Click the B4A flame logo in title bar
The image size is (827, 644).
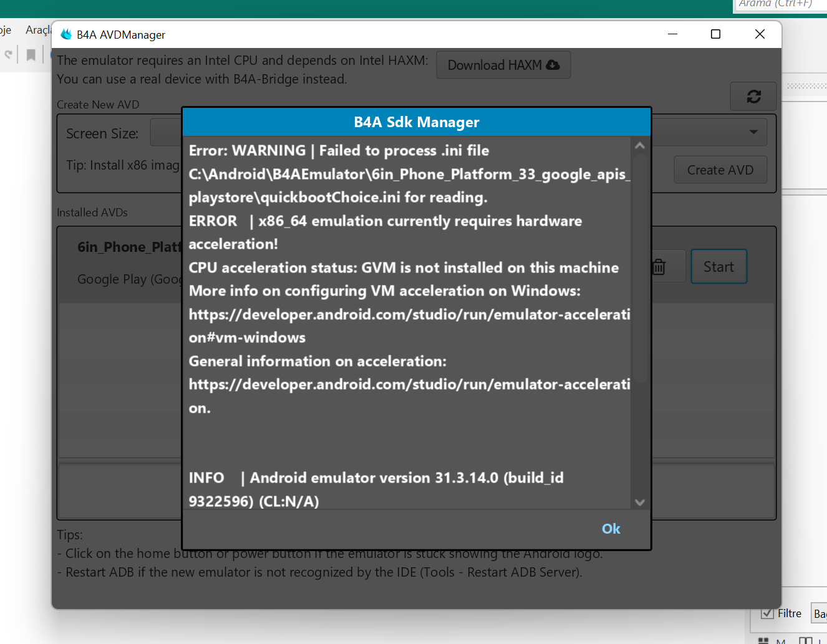(66, 34)
